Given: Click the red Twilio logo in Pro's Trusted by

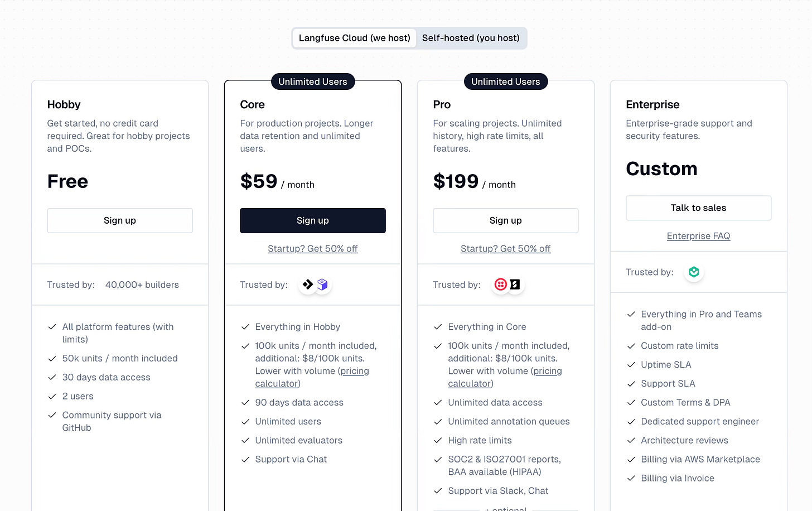Looking at the screenshot, I should click(x=500, y=285).
